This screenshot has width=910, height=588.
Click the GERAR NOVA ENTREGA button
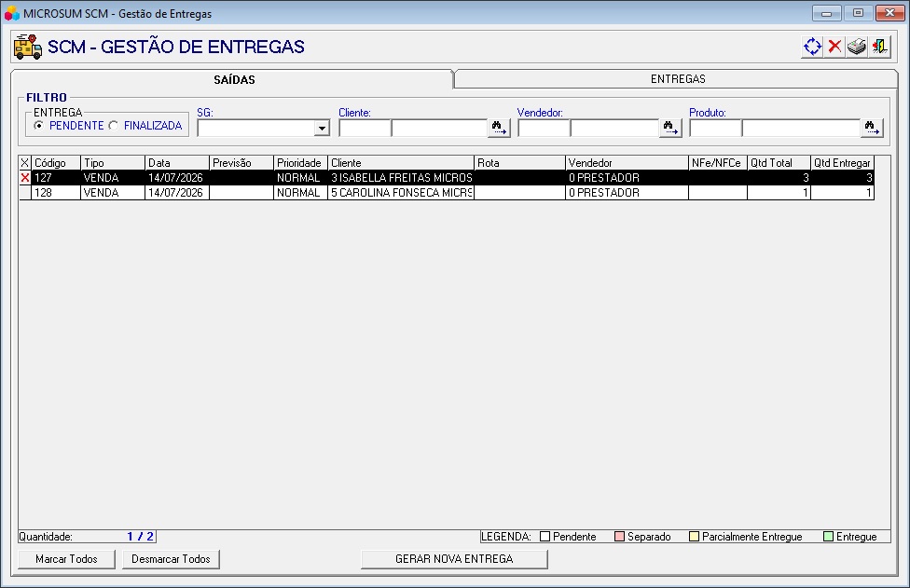(x=454, y=559)
